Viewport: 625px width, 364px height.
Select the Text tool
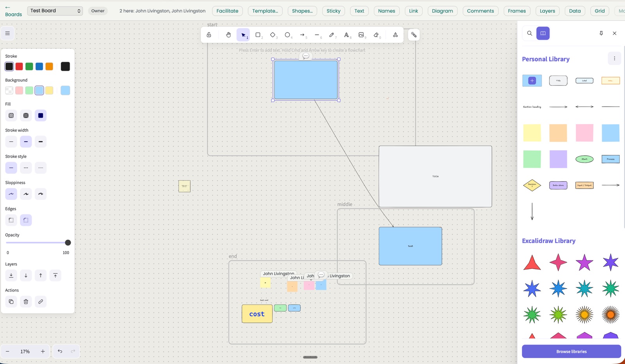[346, 35]
